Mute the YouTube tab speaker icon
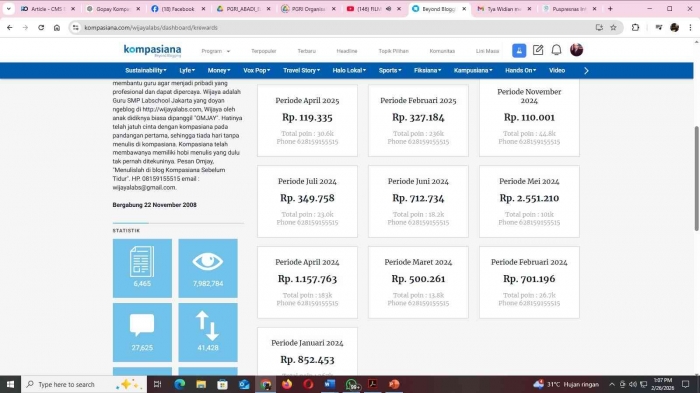Screen dimensions: 700x393 (x=388, y=9)
